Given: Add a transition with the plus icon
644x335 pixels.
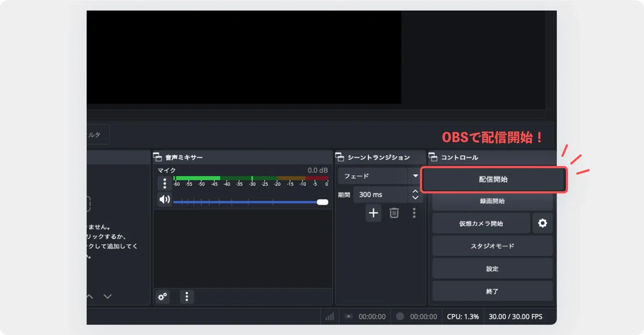Looking at the screenshot, I should pyautogui.click(x=374, y=213).
